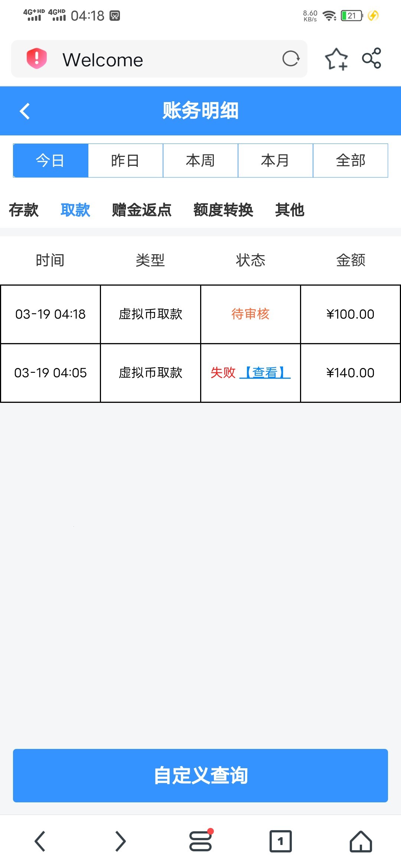Open the 存款 category tab

click(24, 210)
